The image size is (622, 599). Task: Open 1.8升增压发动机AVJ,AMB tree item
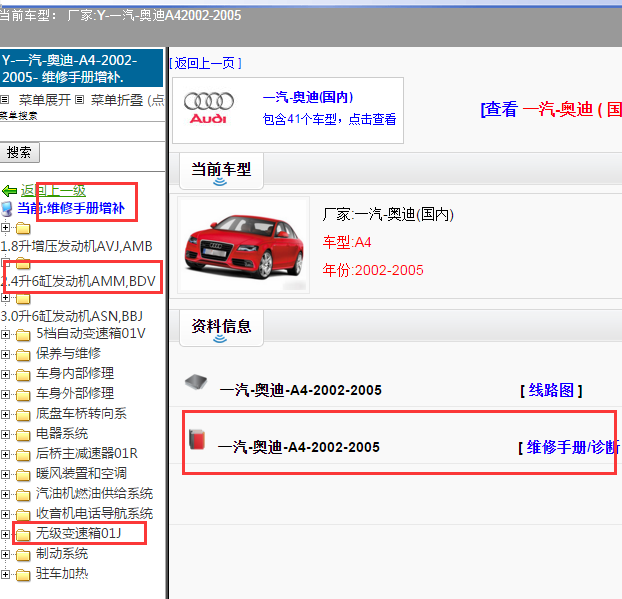[77, 246]
